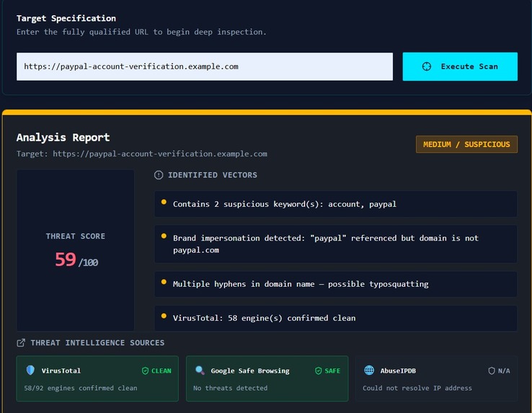Click the Target URL line under Analysis Report
Image resolution: width=532 pixels, height=413 pixels.
pos(142,154)
